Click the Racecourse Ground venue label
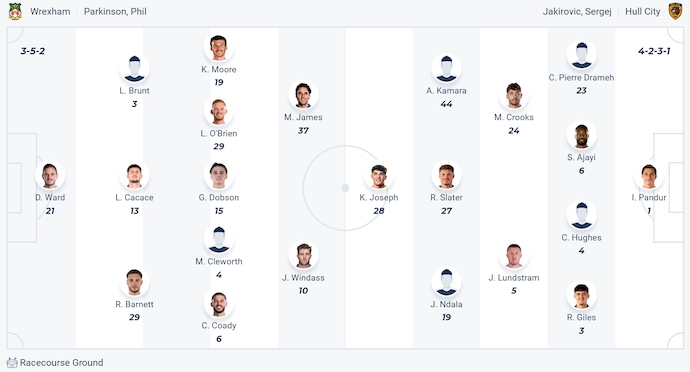The image size is (690, 372). pos(62,363)
